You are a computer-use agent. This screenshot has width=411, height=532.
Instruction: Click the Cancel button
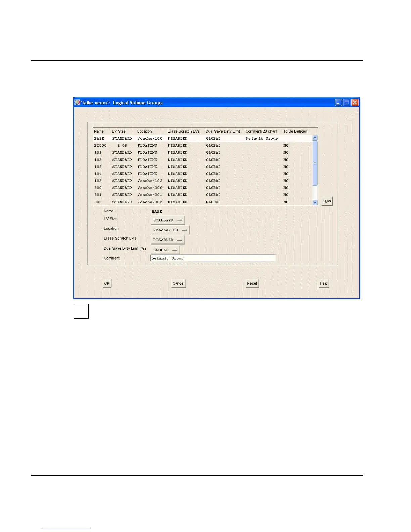(x=178, y=283)
